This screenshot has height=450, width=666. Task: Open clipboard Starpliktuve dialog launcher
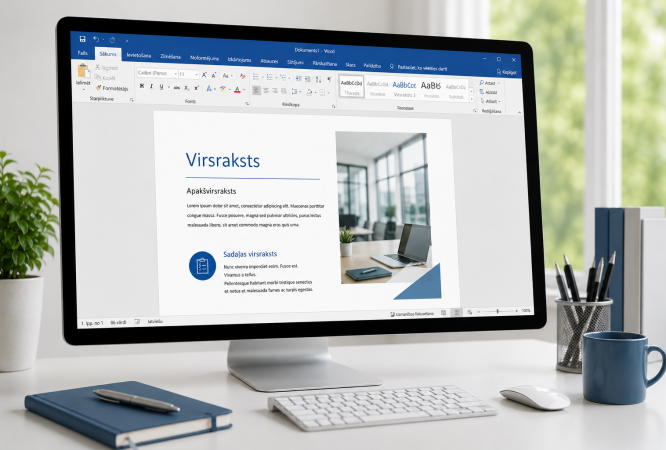point(132,100)
